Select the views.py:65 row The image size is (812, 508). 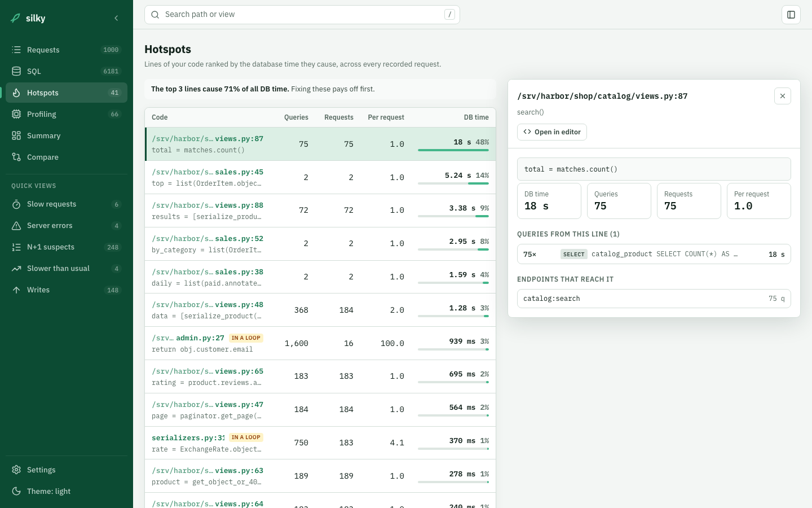tap(320, 376)
